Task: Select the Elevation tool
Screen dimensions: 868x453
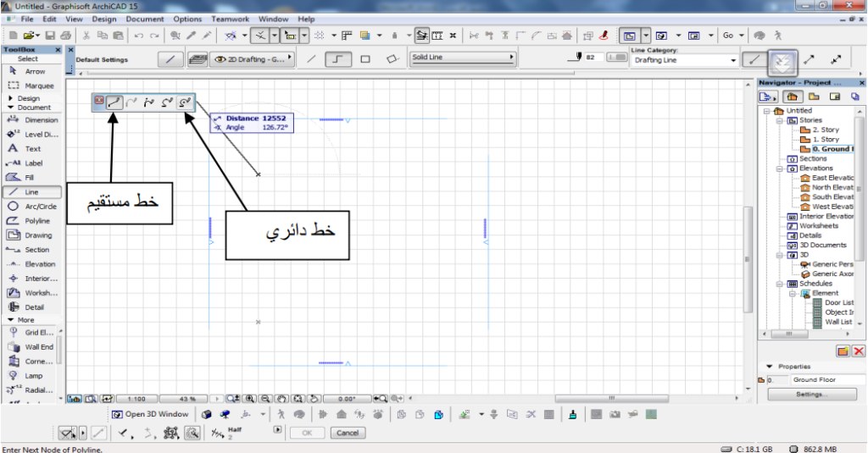Action: point(31,264)
